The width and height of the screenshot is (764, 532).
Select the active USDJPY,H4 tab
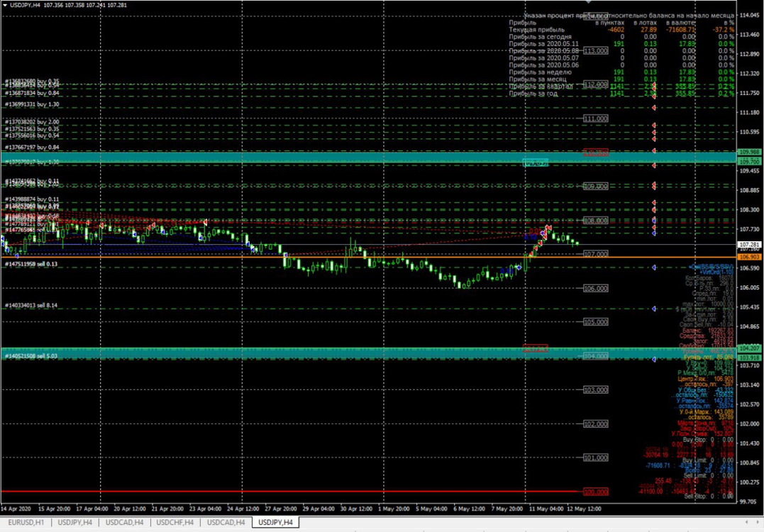click(275, 522)
